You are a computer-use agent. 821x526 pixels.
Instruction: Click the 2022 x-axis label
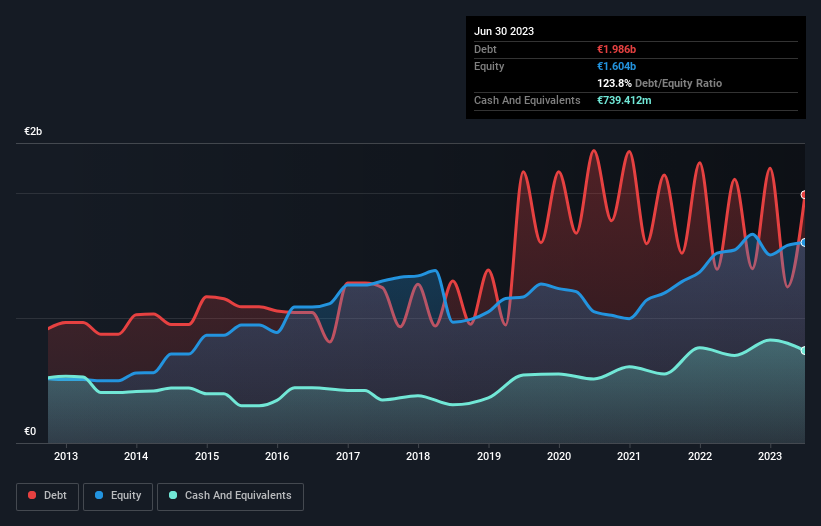[700, 456]
